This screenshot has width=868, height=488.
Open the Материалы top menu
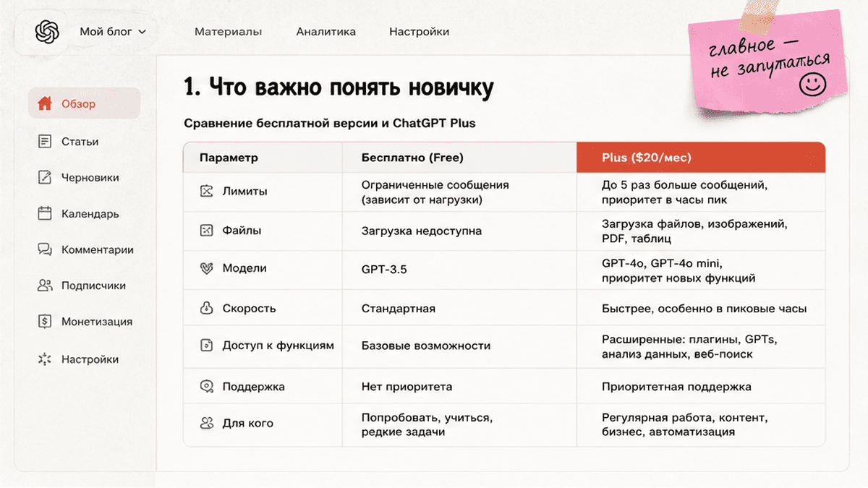228,32
